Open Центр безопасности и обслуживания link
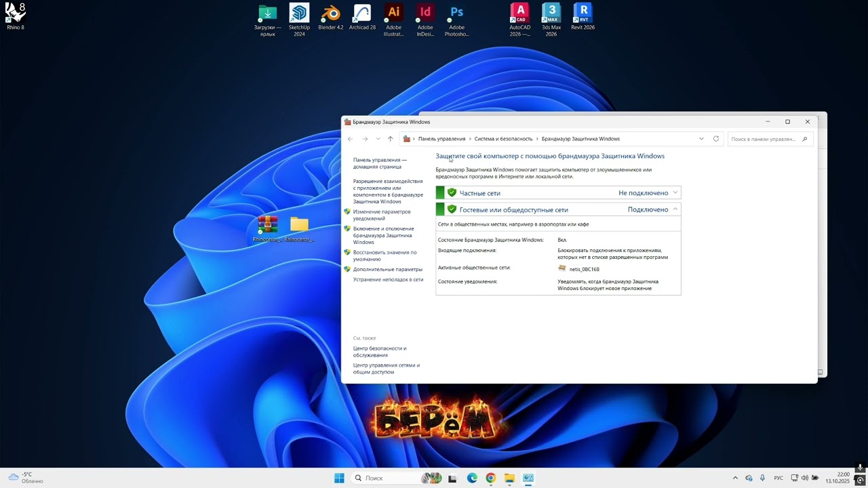Viewport: 868px width, 488px height. click(x=380, y=352)
